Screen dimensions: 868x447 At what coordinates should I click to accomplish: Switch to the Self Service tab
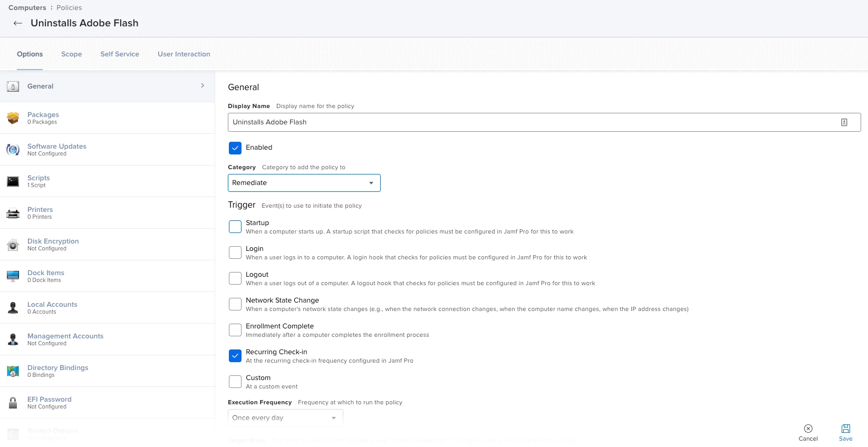click(120, 54)
